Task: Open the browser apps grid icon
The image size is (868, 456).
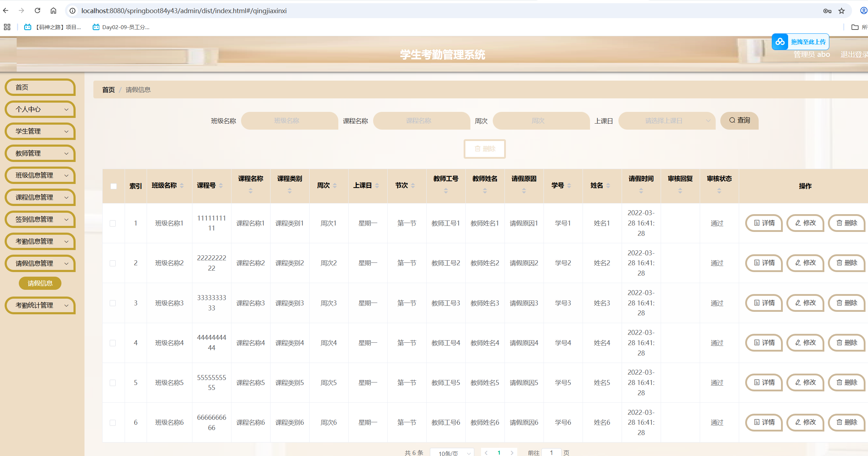Action: 7,27
